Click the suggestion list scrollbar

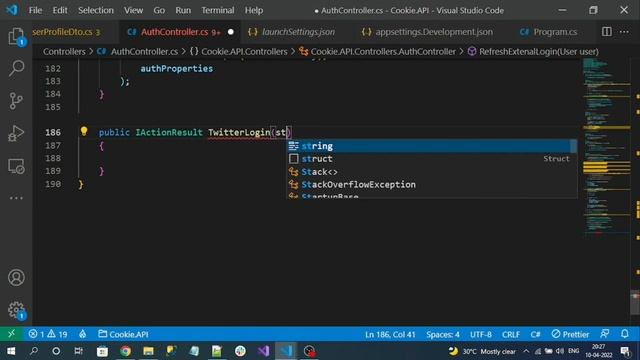574,146
